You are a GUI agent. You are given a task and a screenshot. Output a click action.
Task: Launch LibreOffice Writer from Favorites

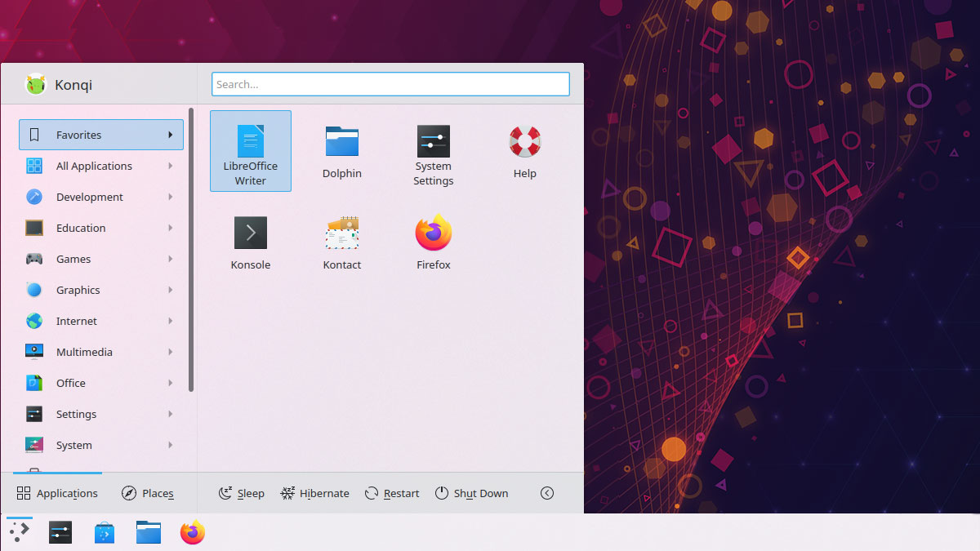click(x=251, y=151)
